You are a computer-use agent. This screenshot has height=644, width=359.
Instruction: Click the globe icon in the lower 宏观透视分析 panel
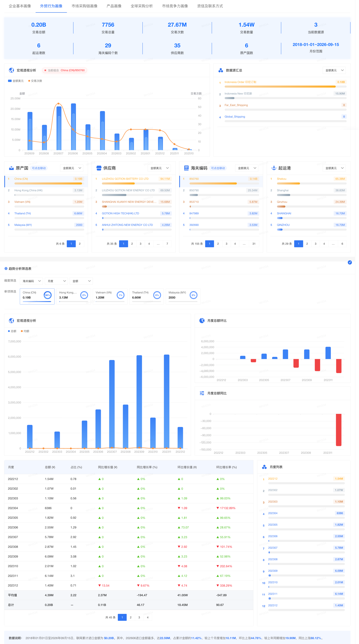pos(11,320)
